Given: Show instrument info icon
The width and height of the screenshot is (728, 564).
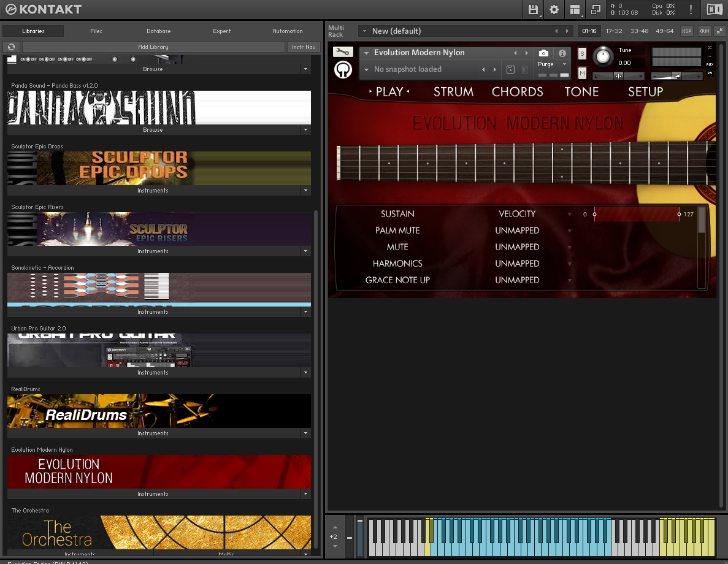Looking at the screenshot, I should pyautogui.click(x=562, y=53).
